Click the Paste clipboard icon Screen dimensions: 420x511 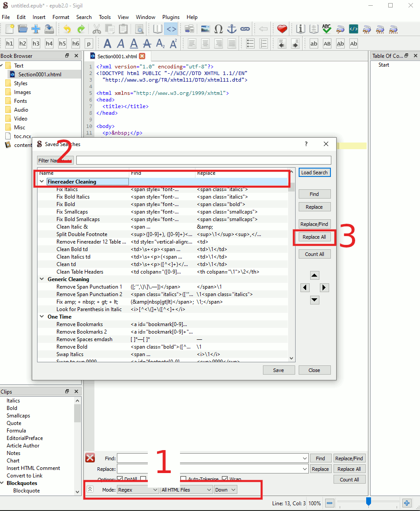124,29
